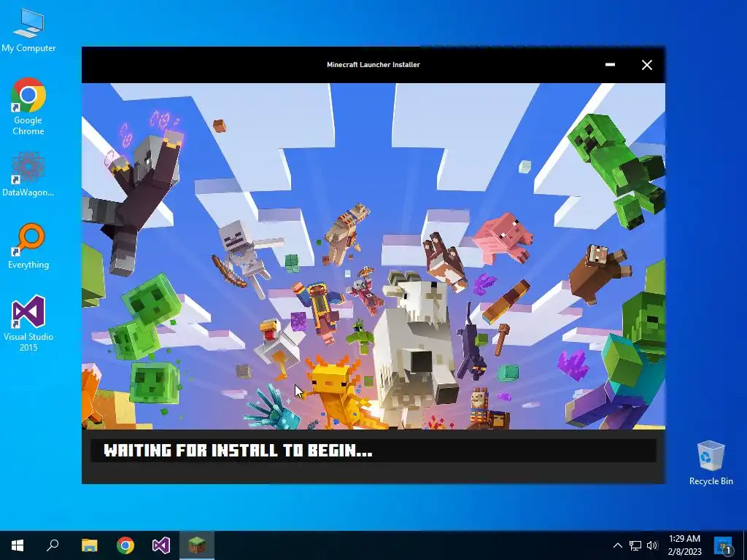This screenshot has height=560, width=747.
Task: Open the taskbar clock showing 1:29 AM
Action: click(684, 545)
